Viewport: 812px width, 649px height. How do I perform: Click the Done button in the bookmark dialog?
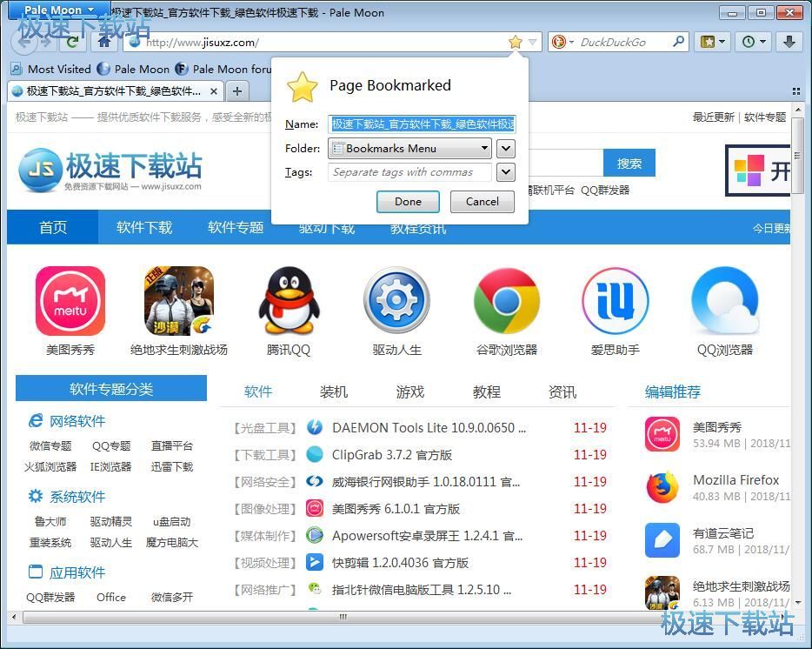pyautogui.click(x=408, y=202)
